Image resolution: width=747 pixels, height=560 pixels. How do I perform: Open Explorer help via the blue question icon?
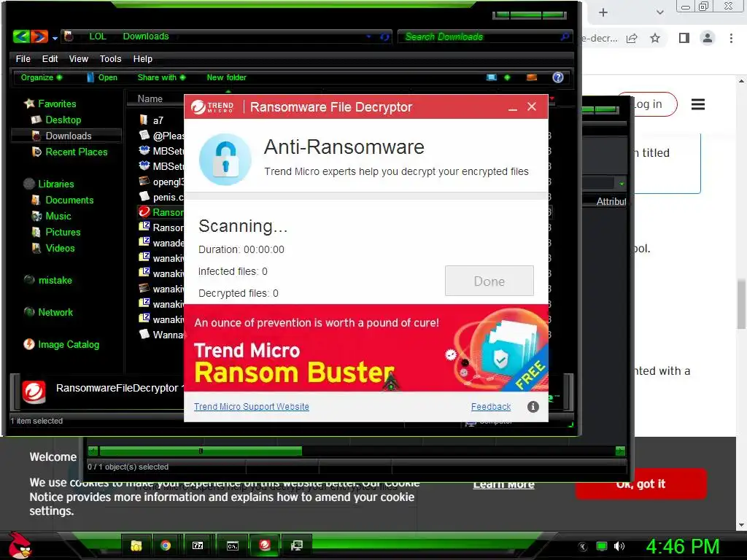coord(558,77)
